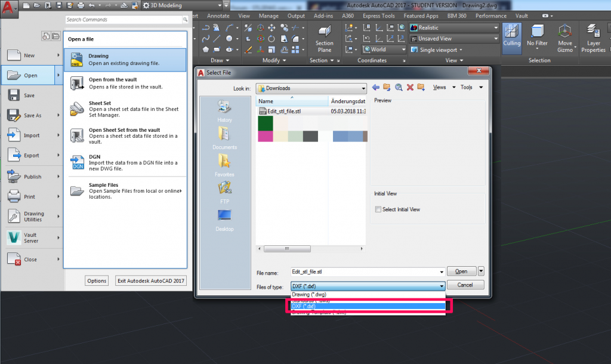Click the Open button in Select File dialog

coord(461,272)
